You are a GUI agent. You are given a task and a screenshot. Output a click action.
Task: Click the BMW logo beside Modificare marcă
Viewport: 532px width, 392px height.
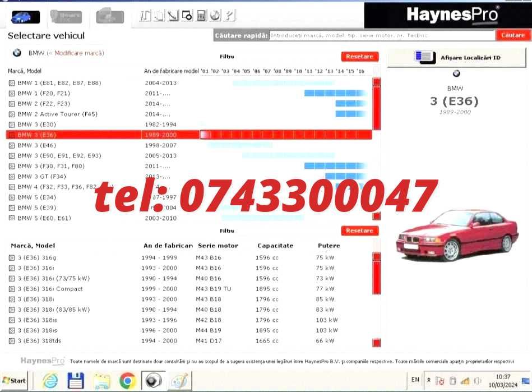pyautogui.click(x=17, y=53)
